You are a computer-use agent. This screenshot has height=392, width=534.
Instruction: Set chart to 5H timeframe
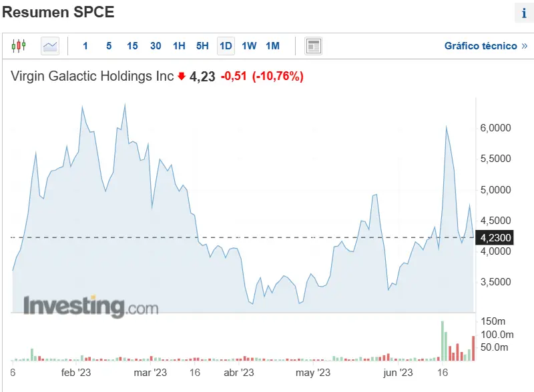click(x=202, y=46)
